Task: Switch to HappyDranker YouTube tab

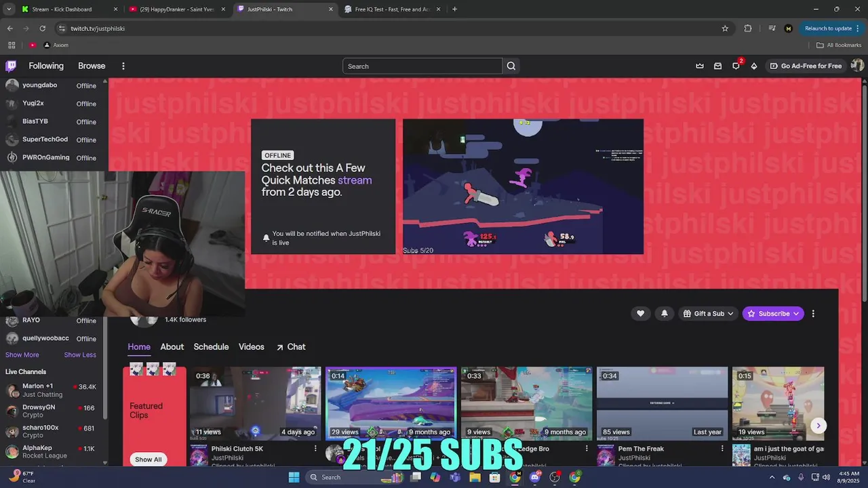Action: pyautogui.click(x=176, y=9)
